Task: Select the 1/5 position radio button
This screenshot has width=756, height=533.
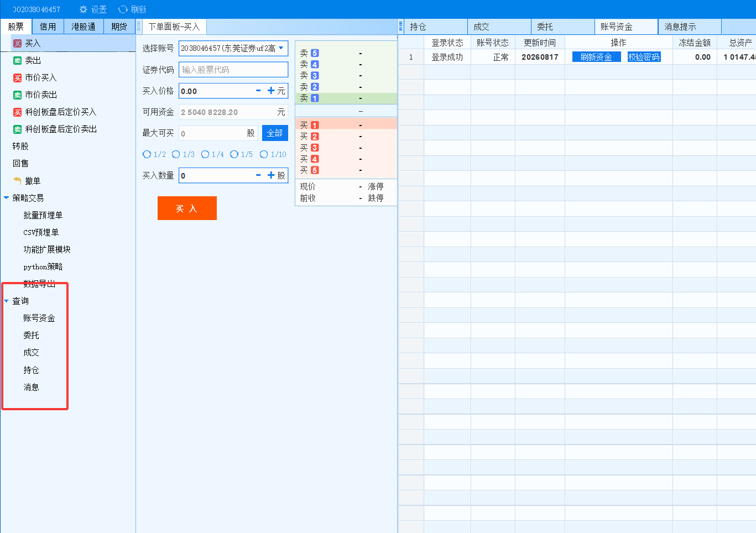Action: coord(234,154)
